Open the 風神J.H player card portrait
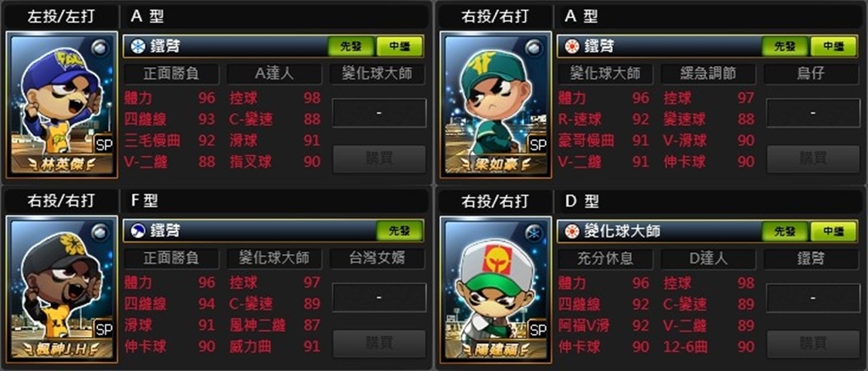Image resolution: width=868 pixels, height=371 pixels. (62, 288)
